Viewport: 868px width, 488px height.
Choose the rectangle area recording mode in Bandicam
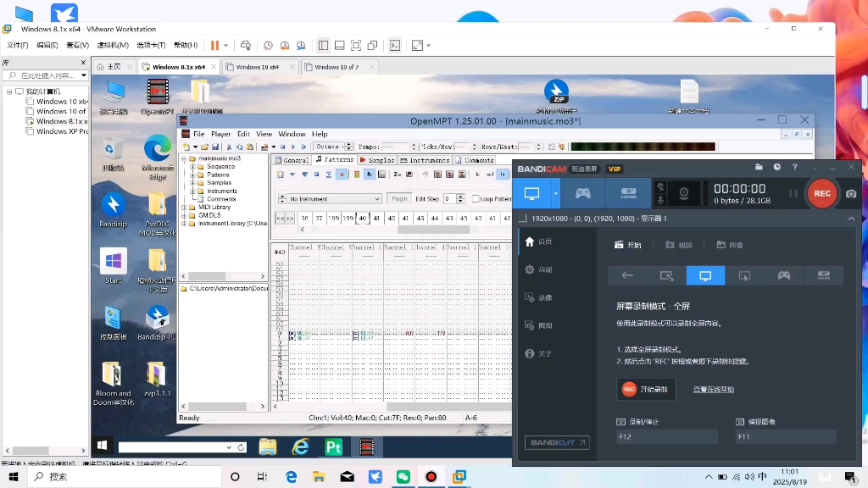click(666, 275)
